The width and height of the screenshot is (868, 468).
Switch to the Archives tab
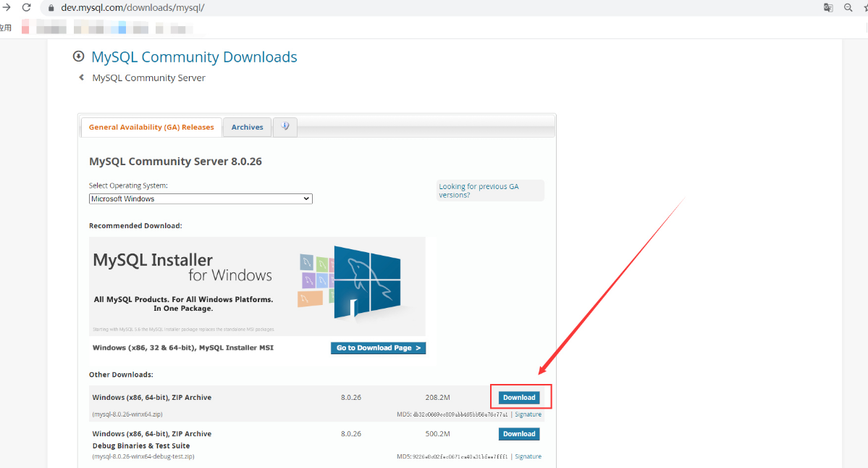point(248,128)
